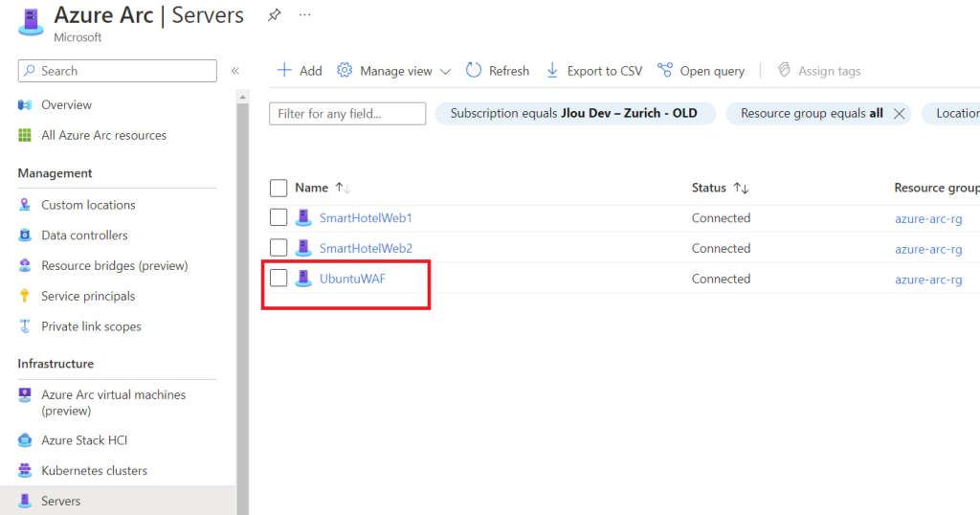This screenshot has height=515, width=980.
Task: Click the Manage view gear icon
Action: [x=345, y=70]
